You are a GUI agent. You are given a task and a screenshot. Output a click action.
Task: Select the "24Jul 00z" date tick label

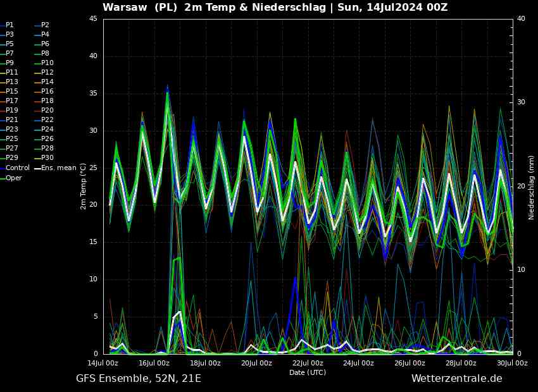pyautogui.click(x=360, y=363)
